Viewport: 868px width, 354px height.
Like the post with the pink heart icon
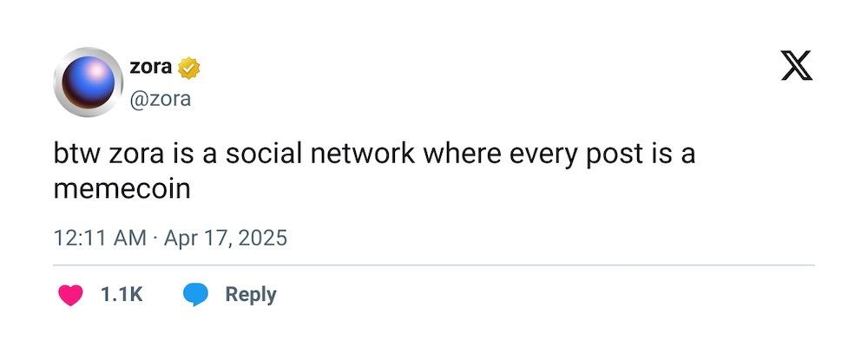pos(70,295)
